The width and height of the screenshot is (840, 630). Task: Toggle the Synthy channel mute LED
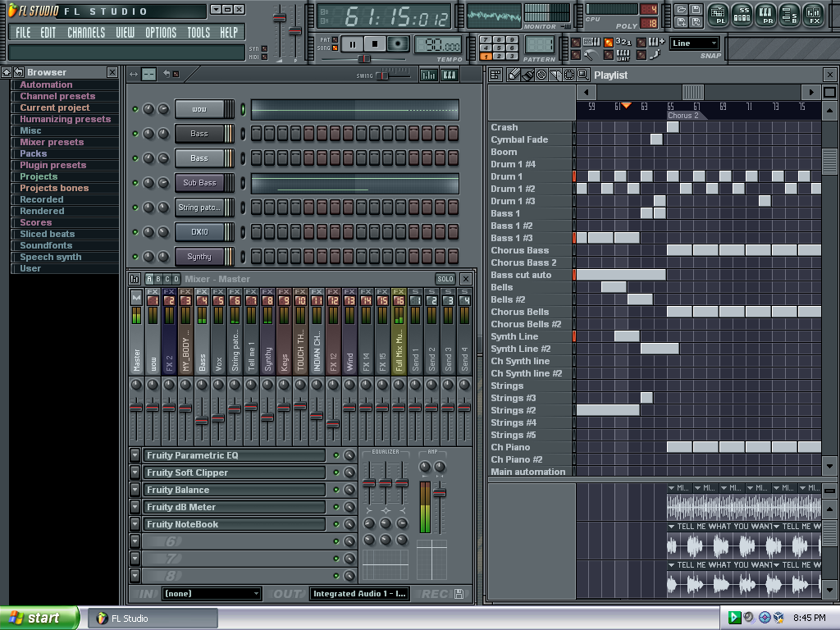(135, 257)
